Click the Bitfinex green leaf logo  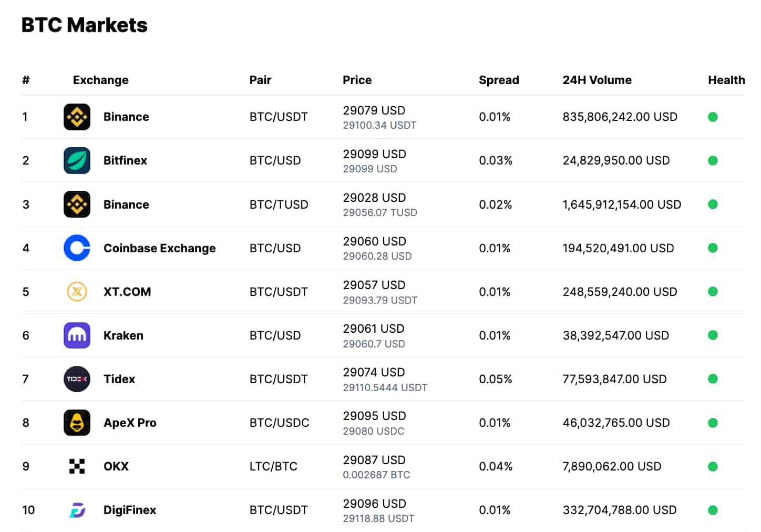pyautogui.click(x=77, y=160)
